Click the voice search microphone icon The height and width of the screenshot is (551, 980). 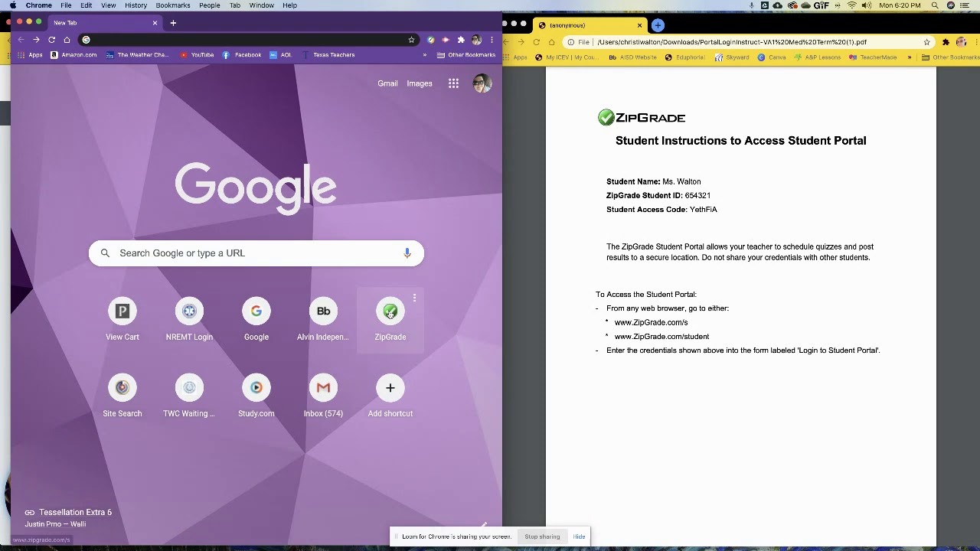click(407, 253)
